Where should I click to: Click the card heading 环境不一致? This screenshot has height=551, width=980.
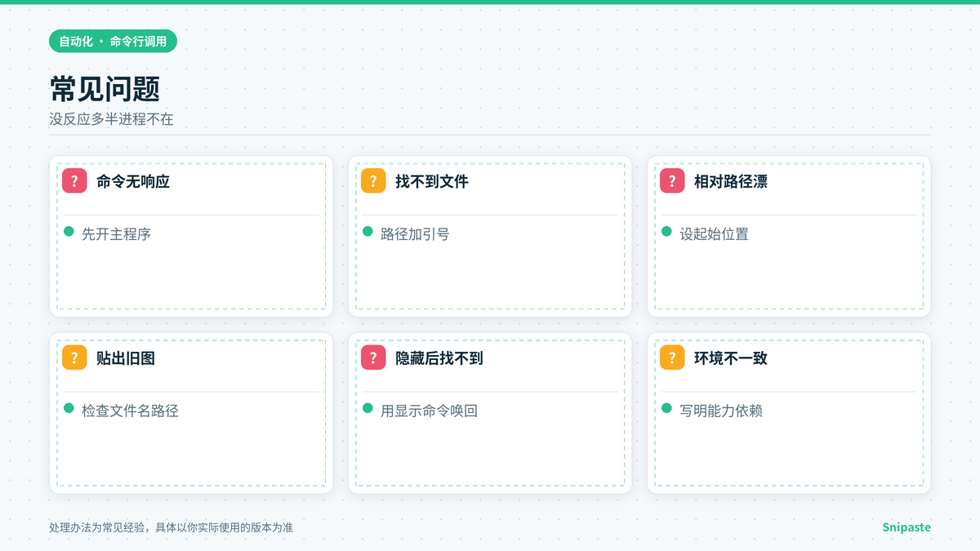click(731, 358)
